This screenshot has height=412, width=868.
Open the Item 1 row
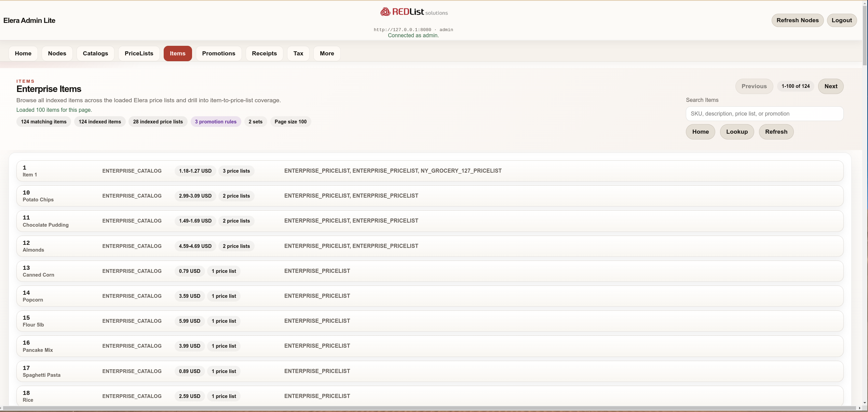click(430, 171)
